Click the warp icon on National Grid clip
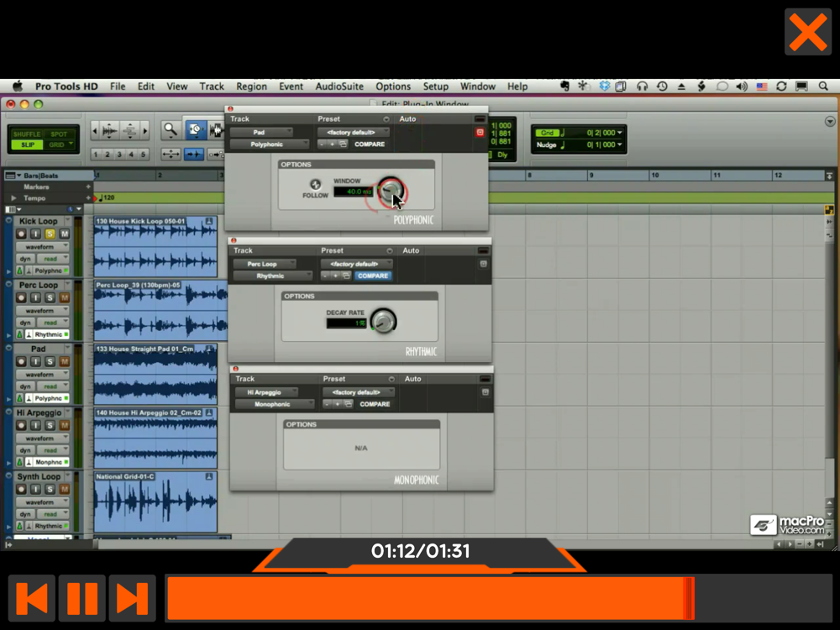The width and height of the screenshot is (840, 630). pyautogui.click(x=209, y=476)
